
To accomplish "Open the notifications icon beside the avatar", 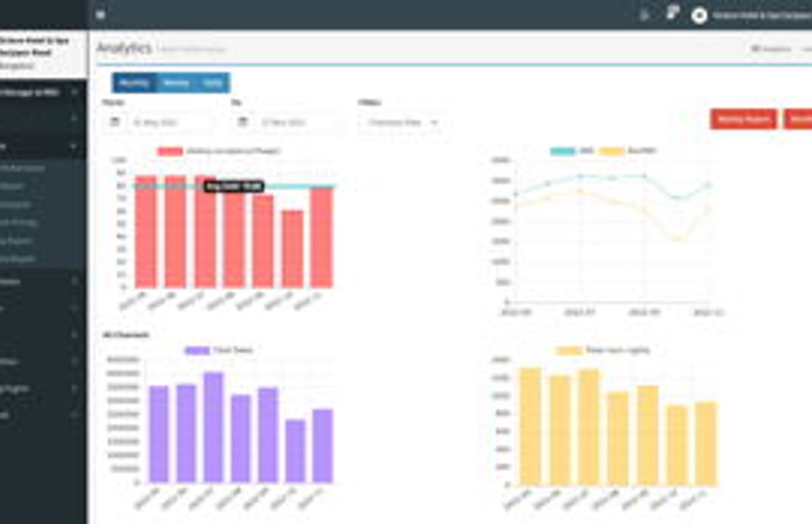I will (x=672, y=12).
